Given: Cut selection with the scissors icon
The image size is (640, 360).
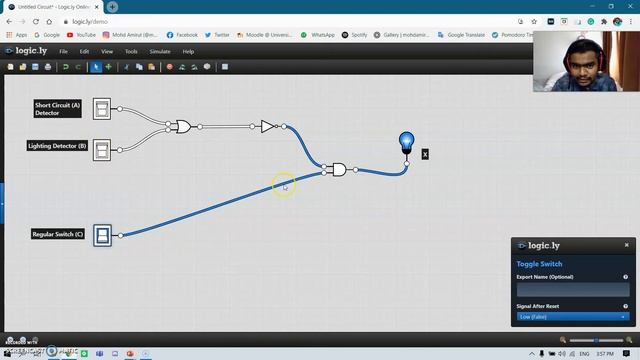Looking at the screenshot, I should click(127, 67).
